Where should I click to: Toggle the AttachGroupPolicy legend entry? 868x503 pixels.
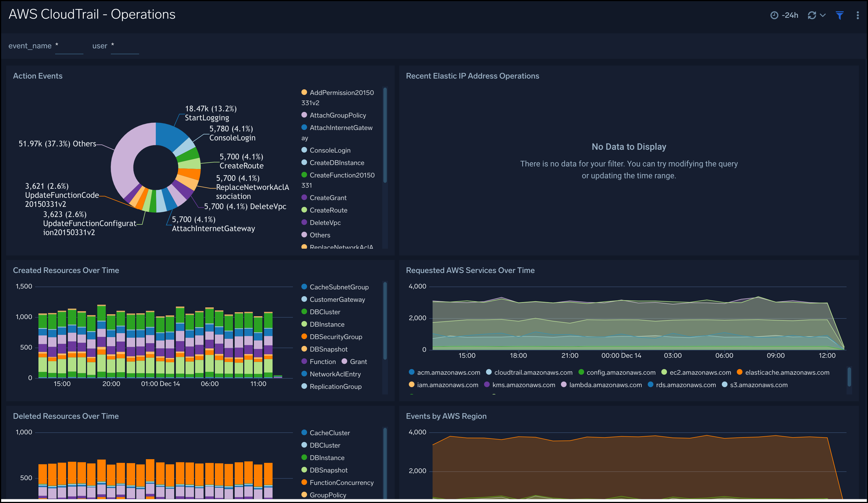point(338,115)
